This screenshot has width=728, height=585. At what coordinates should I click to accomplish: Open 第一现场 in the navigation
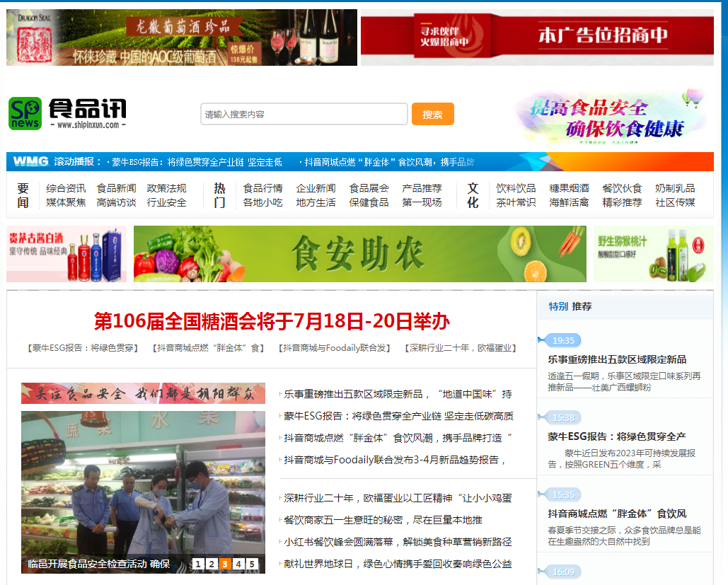pos(422,202)
